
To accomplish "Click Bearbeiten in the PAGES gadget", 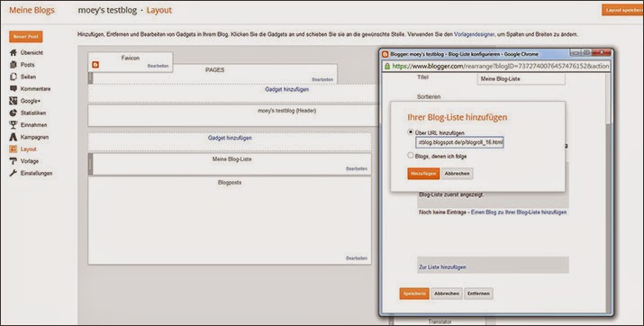I will [322, 79].
